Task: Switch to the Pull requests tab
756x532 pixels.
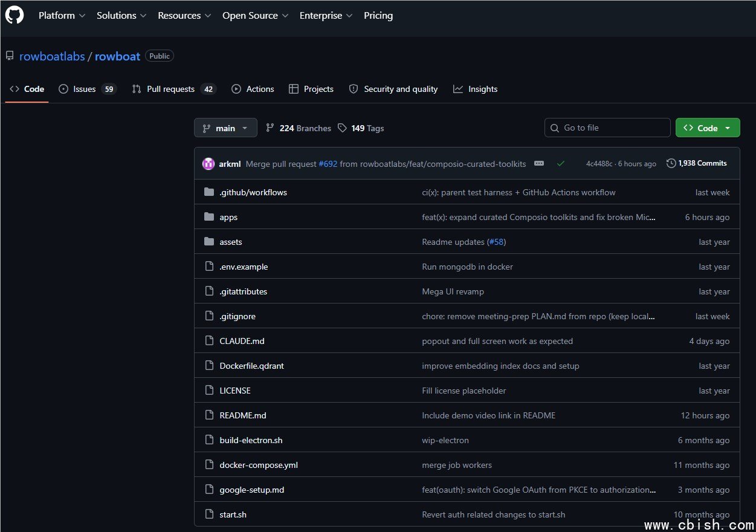Action: [x=174, y=89]
